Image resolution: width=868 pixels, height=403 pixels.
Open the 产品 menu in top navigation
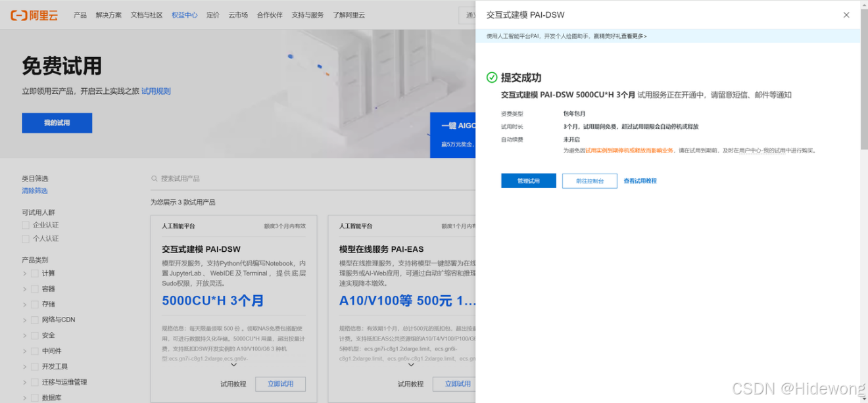point(80,15)
